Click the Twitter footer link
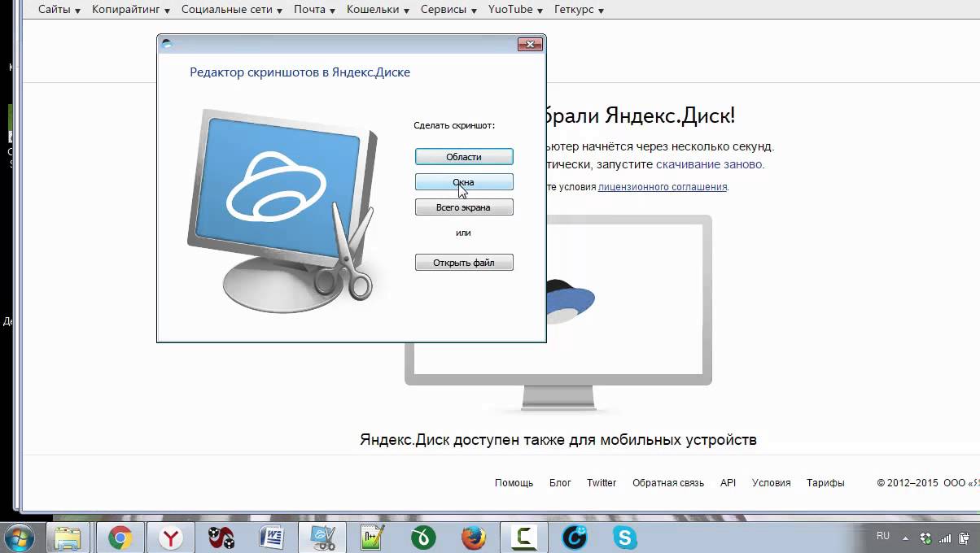The width and height of the screenshot is (980, 553). [602, 483]
